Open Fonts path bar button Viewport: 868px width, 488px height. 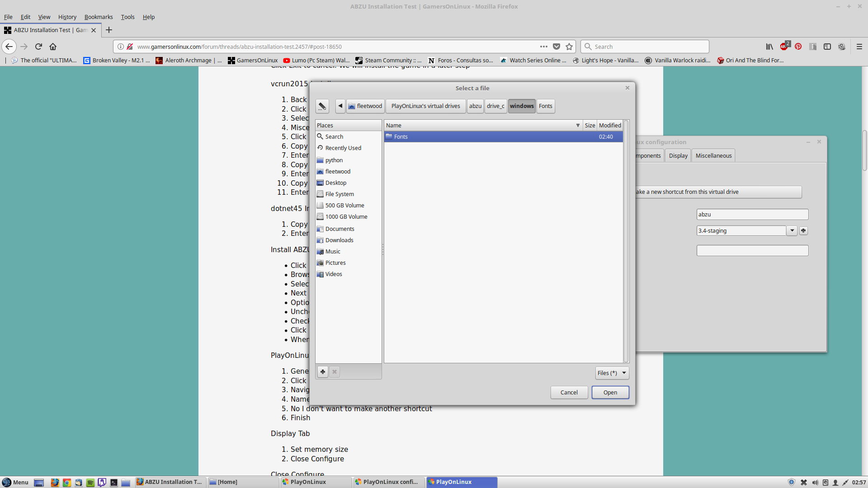[546, 106]
